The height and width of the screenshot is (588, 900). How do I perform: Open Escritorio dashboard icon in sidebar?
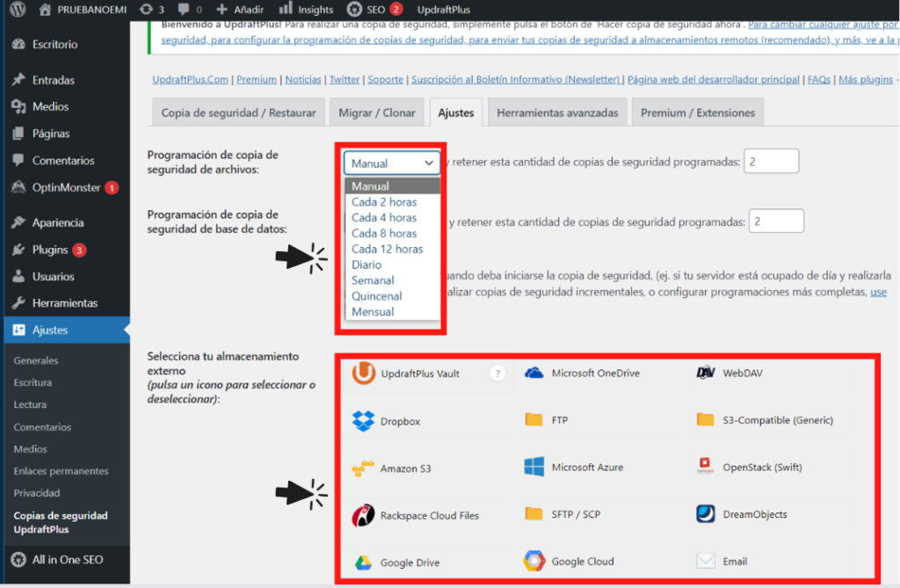pyautogui.click(x=18, y=44)
